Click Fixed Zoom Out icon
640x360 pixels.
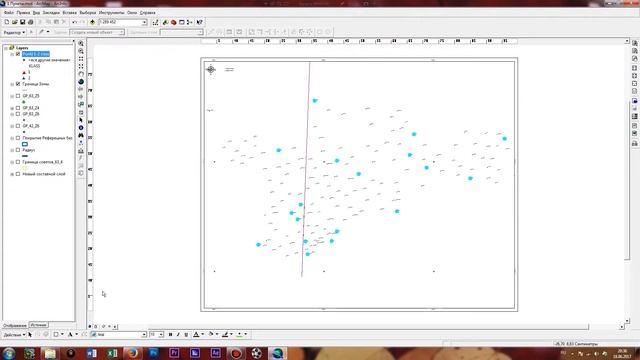pyautogui.click(x=81, y=66)
